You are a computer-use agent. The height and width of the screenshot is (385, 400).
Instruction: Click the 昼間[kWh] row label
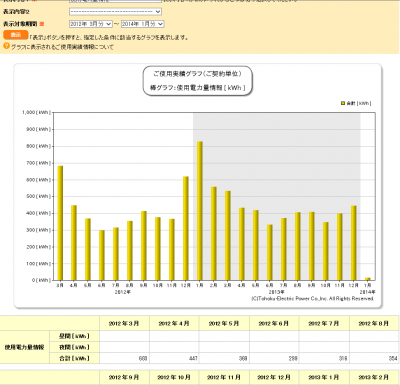[74, 336]
